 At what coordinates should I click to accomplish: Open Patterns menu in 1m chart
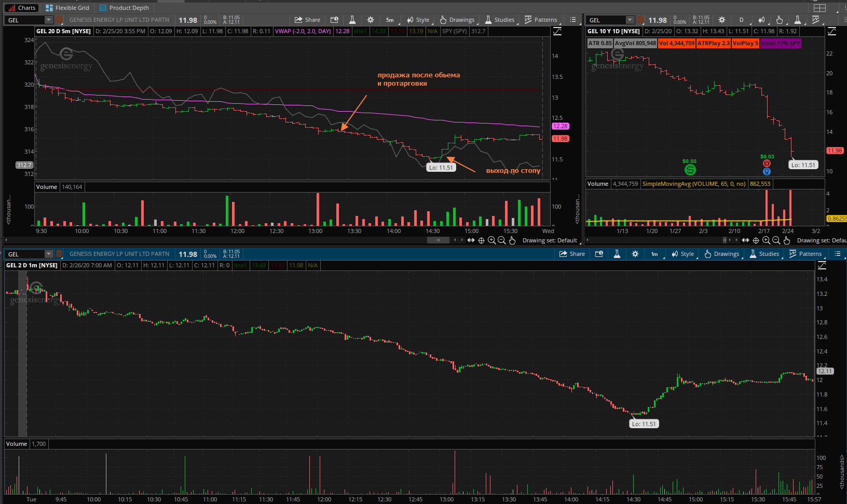pyautogui.click(x=805, y=254)
